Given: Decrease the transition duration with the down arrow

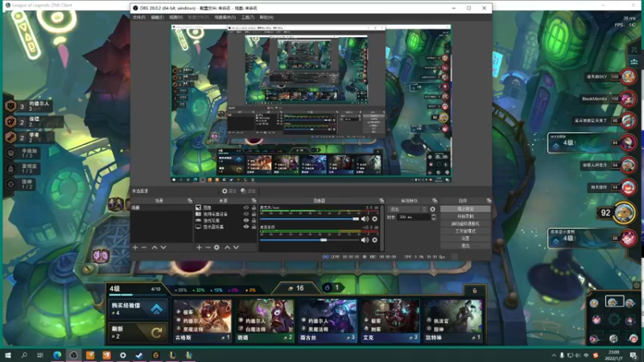Looking at the screenshot, I should [x=433, y=219].
